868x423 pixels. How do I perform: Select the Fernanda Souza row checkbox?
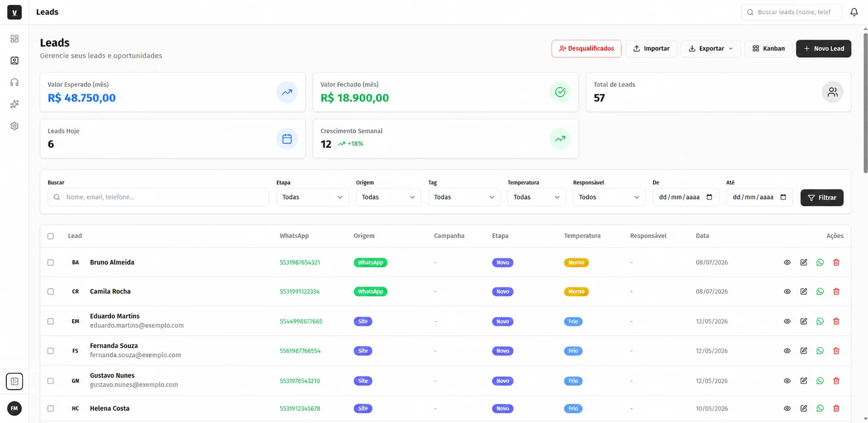click(x=51, y=351)
